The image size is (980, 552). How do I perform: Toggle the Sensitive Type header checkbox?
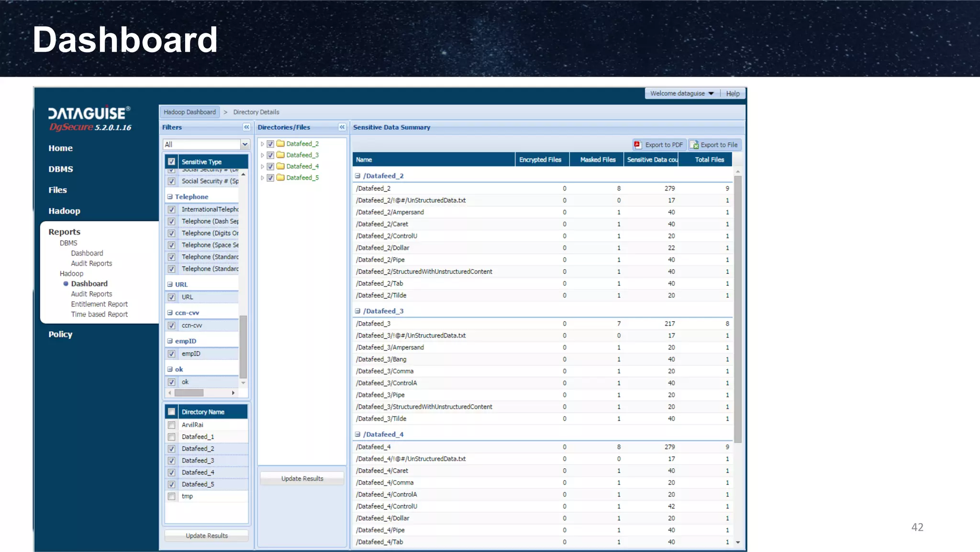click(171, 162)
